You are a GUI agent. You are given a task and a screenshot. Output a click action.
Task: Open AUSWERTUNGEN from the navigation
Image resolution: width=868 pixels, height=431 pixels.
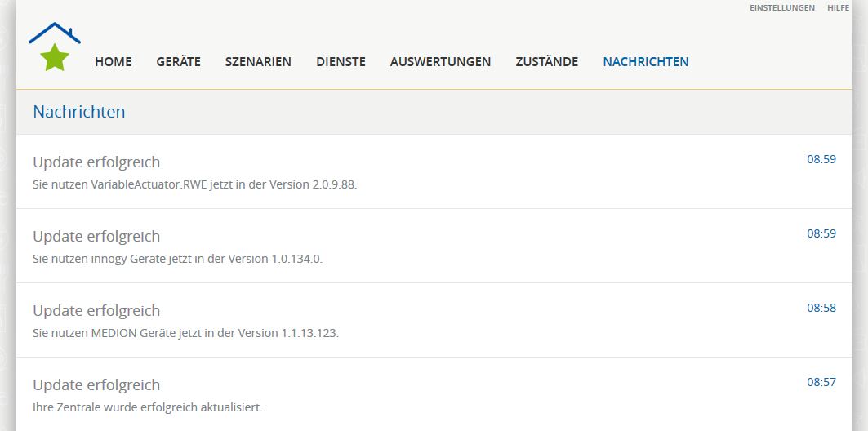point(440,62)
